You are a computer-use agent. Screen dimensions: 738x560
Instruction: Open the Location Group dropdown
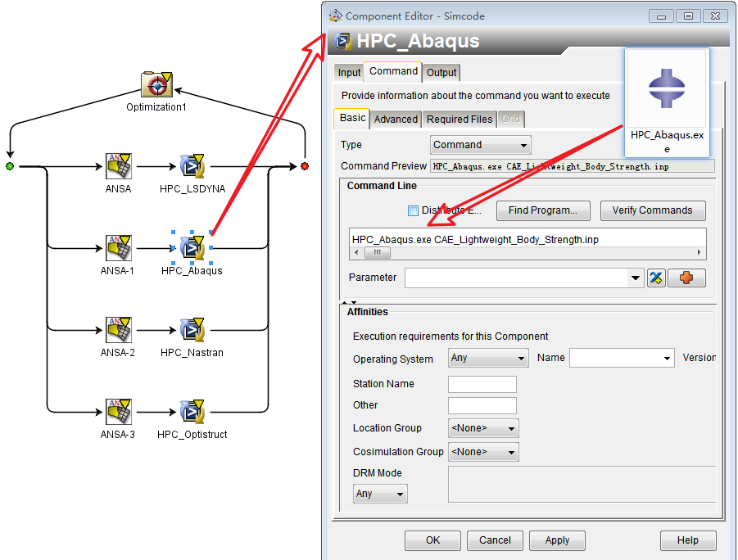(x=483, y=428)
